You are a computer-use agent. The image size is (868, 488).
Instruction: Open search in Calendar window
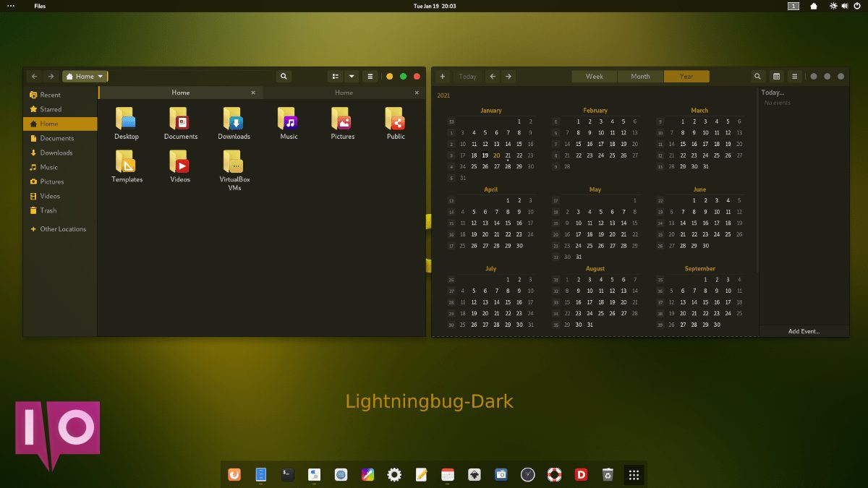pos(757,76)
